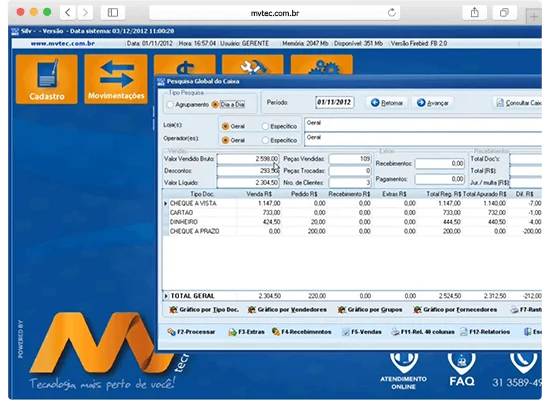The height and width of the screenshot is (408, 550).
Task: Click the Pedido R$ column header
Action: pyautogui.click(x=304, y=194)
